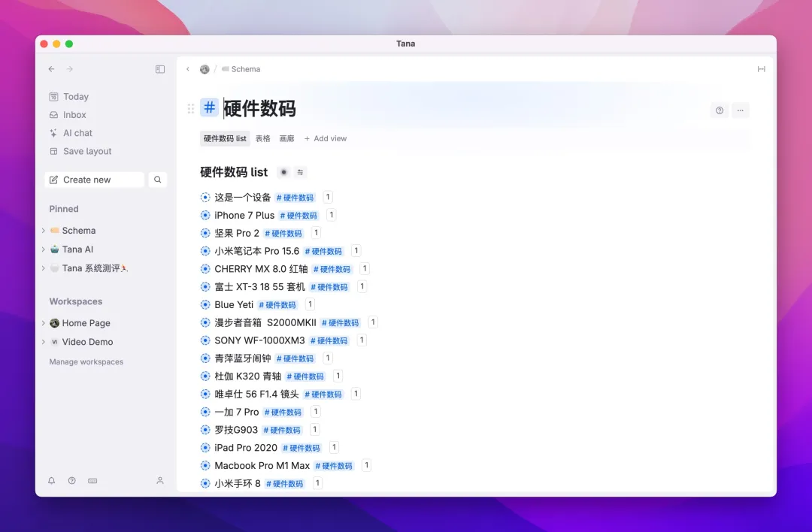Click the Create new button

(94, 180)
